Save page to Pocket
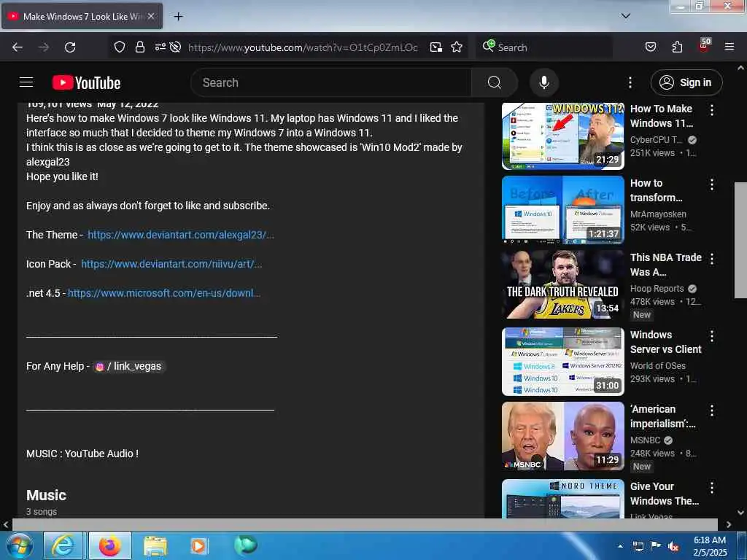This screenshot has height=560, width=747. coord(651,47)
